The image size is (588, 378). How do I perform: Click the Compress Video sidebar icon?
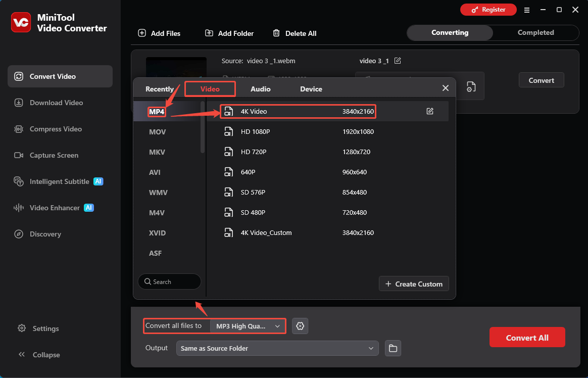[x=18, y=129]
